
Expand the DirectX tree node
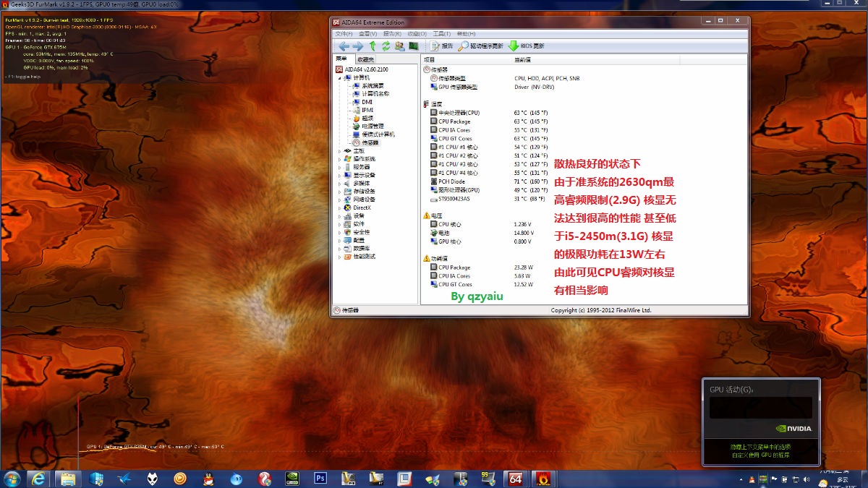pos(339,207)
